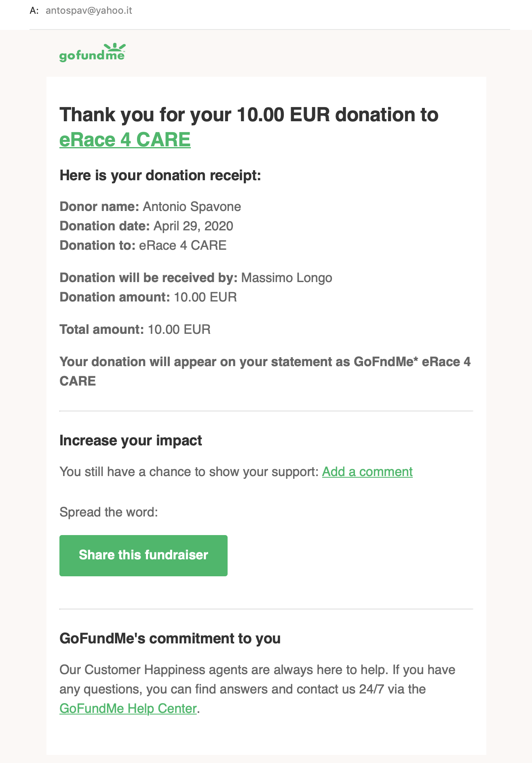Viewport: 532px width, 763px height.
Task: Click the "Thank you for your 10.00 EUR donation" headline
Action: [249, 115]
